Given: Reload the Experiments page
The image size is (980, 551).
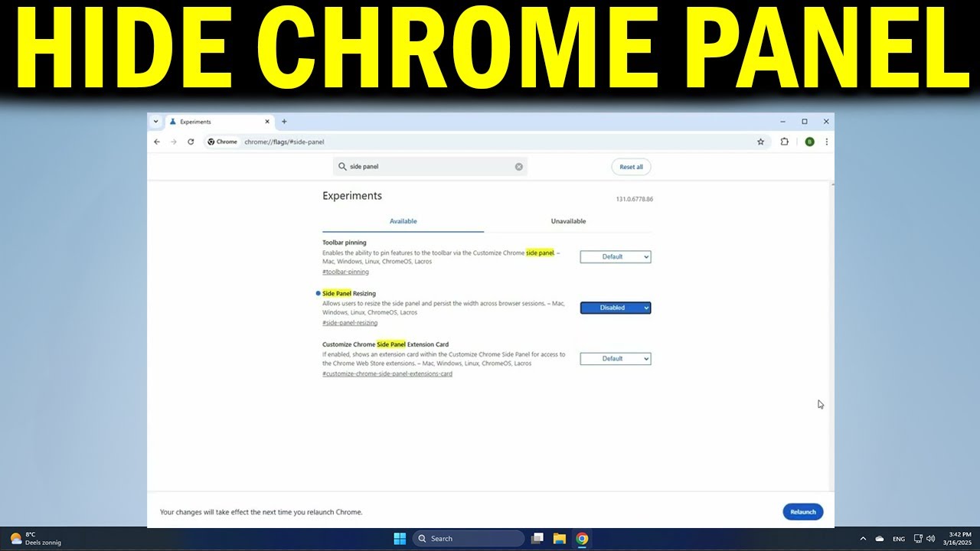Looking at the screenshot, I should (191, 142).
